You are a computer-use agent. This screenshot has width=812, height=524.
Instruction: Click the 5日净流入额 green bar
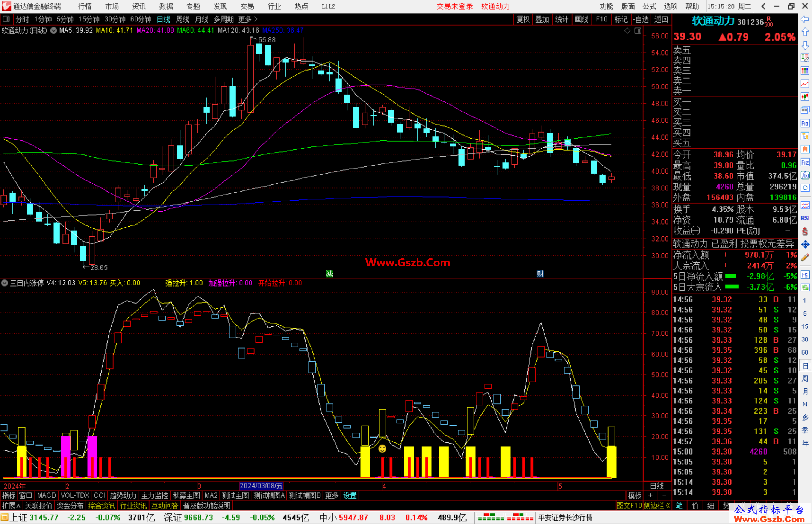tap(730, 276)
